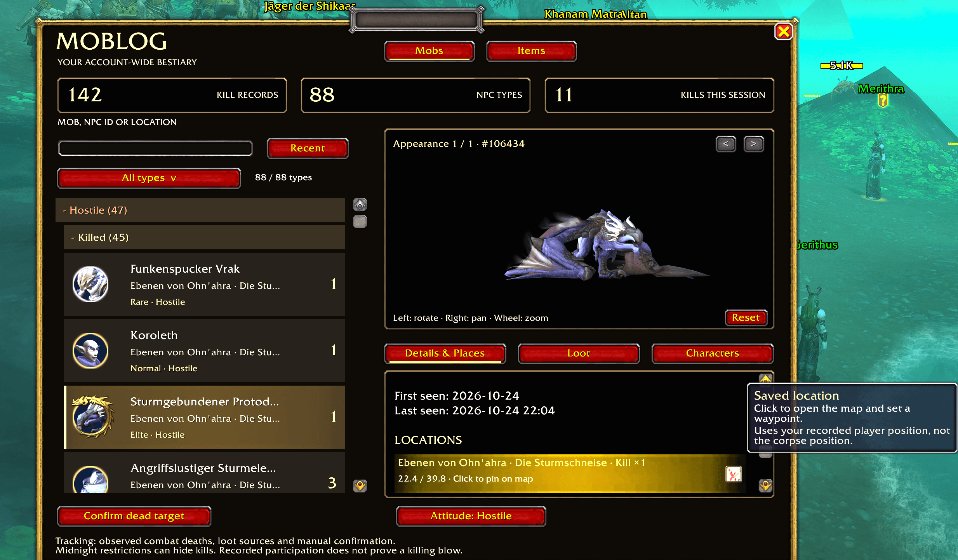Focus the mob search input field

tap(155, 148)
